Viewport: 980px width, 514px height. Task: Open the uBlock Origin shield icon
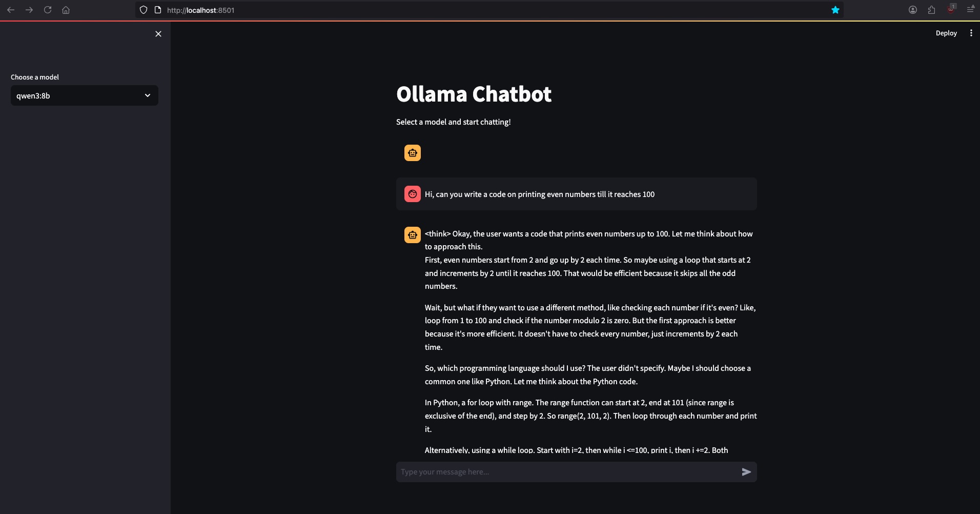pos(951,9)
